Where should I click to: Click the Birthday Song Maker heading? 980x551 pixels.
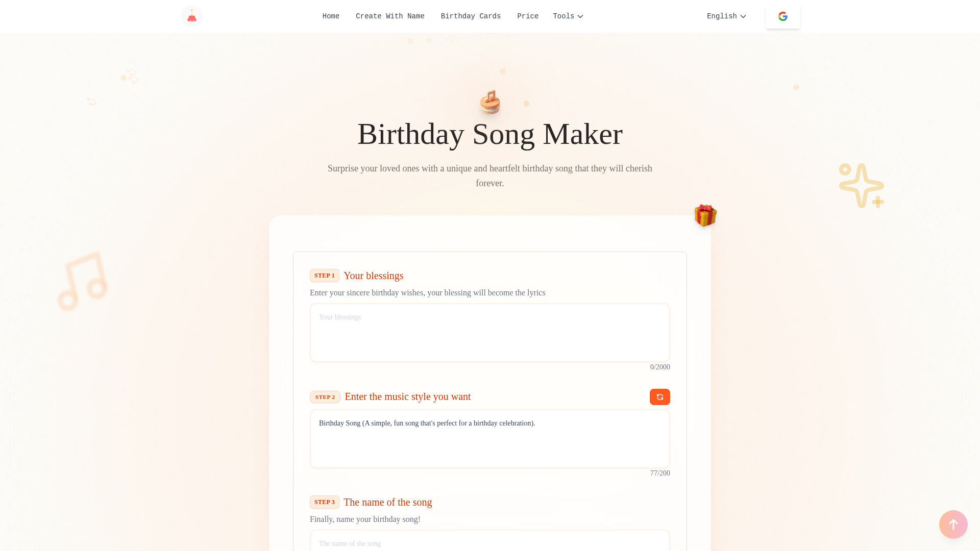[x=490, y=134]
